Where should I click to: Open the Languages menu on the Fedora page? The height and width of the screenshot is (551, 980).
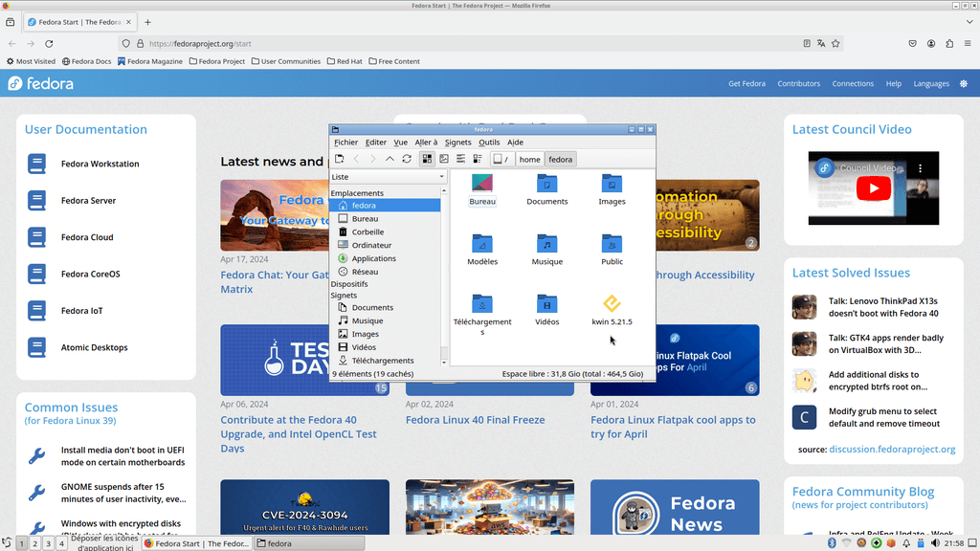[x=930, y=84]
